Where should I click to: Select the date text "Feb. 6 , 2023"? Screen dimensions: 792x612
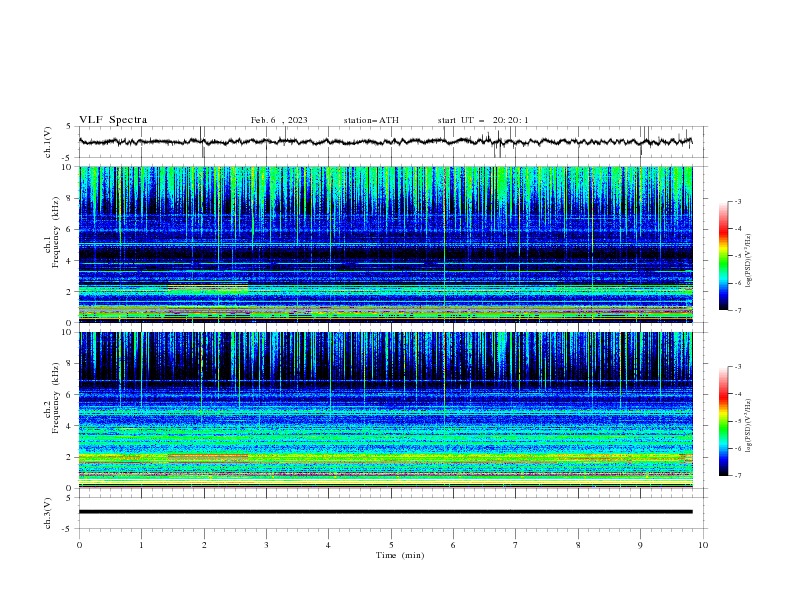(279, 120)
